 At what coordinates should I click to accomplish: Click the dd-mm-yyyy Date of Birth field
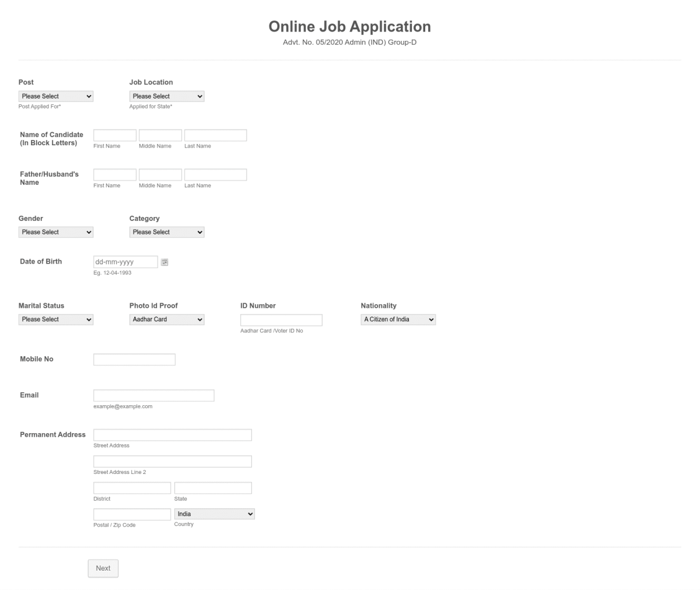click(x=125, y=262)
